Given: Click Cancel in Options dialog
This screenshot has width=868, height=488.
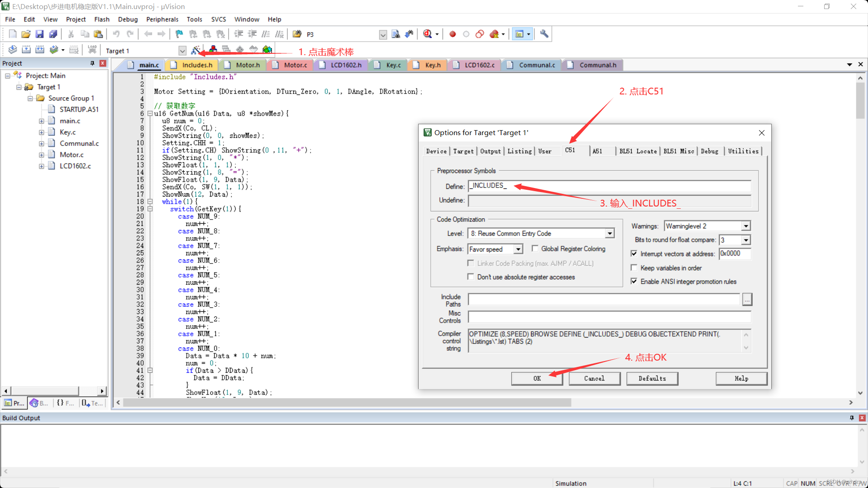Looking at the screenshot, I should 594,379.
